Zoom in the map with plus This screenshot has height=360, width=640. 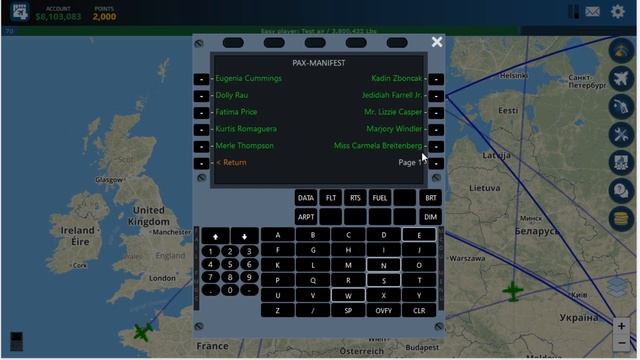click(x=621, y=326)
